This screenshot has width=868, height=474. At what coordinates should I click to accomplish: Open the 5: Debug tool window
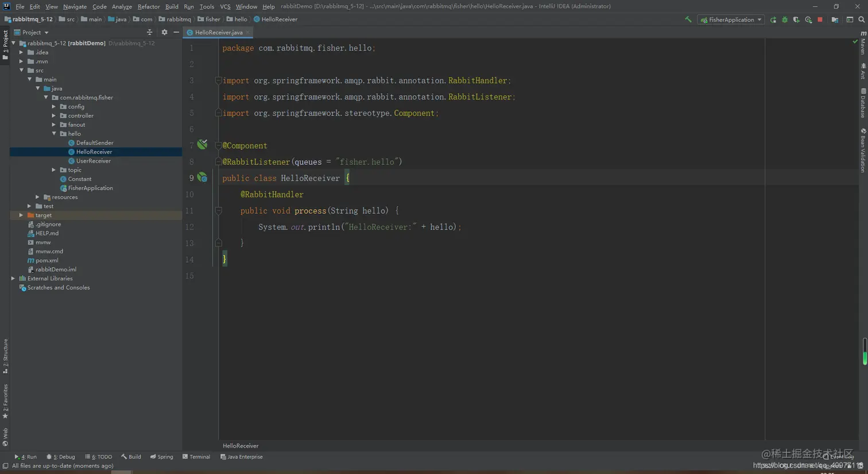[x=61, y=457]
